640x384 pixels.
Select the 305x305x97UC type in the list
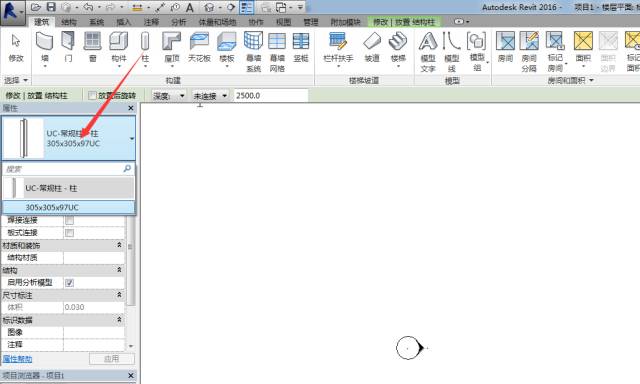tap(69, 207)
